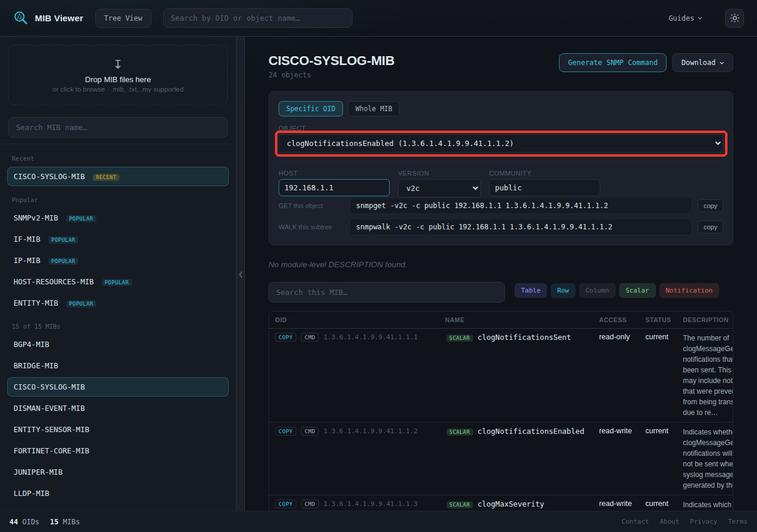The height and width of the screenshot is (532, 757).
Task: Focus the Search MIB name field
Action: 118,127
